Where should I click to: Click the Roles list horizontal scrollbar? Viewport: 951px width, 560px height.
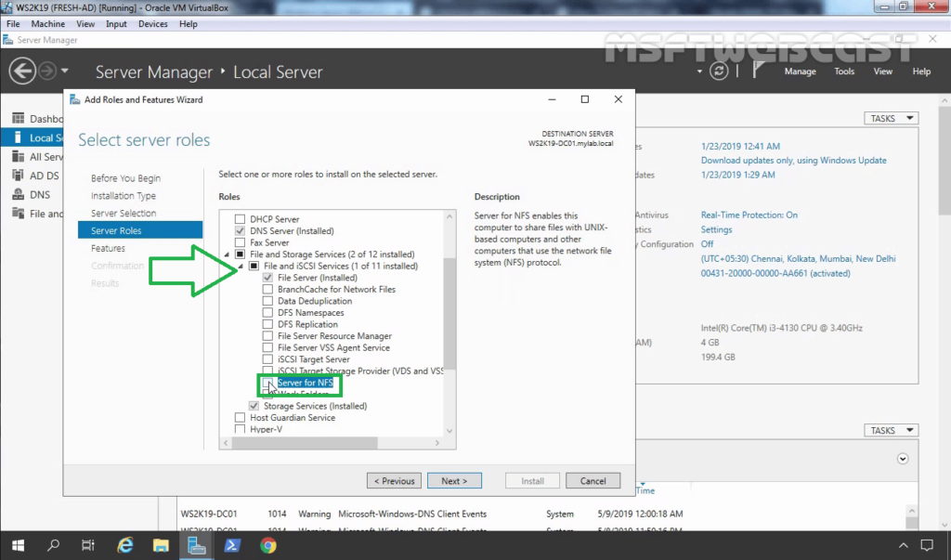tap(305, 443)
